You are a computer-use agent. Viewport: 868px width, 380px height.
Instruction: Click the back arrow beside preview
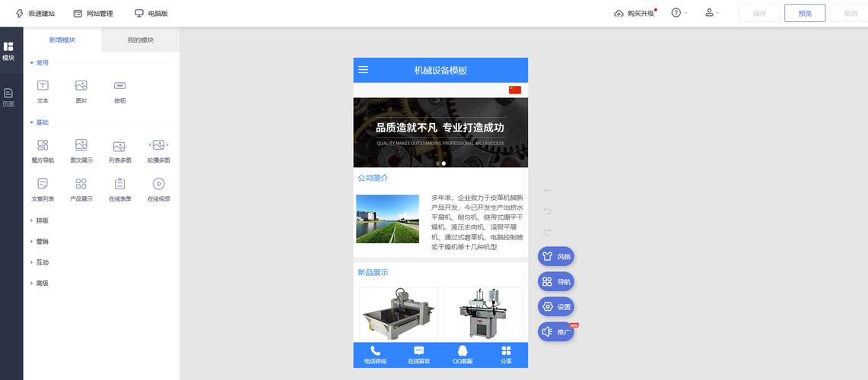click(548, 191)
